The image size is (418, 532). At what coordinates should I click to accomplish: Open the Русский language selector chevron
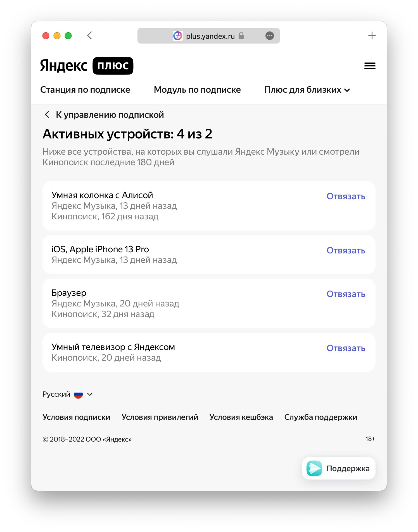[90, 394]
